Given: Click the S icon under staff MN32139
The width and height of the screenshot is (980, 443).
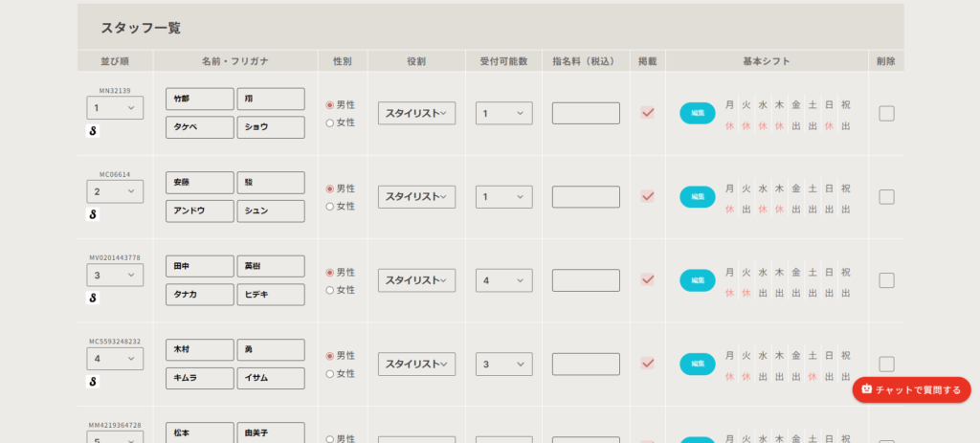Looking at the screenshot, I should (94, 132).
